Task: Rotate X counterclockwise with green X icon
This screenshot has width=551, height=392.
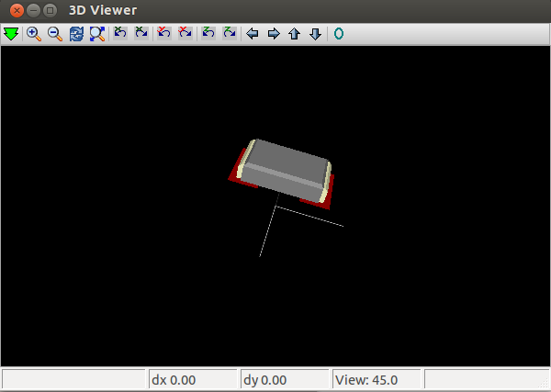Action: (120, 33)
